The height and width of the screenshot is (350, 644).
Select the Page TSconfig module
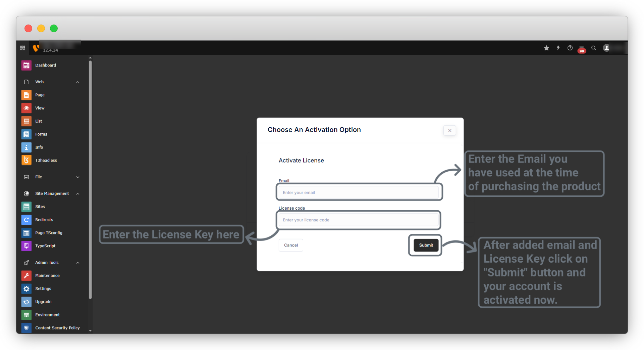pos(49,233)
